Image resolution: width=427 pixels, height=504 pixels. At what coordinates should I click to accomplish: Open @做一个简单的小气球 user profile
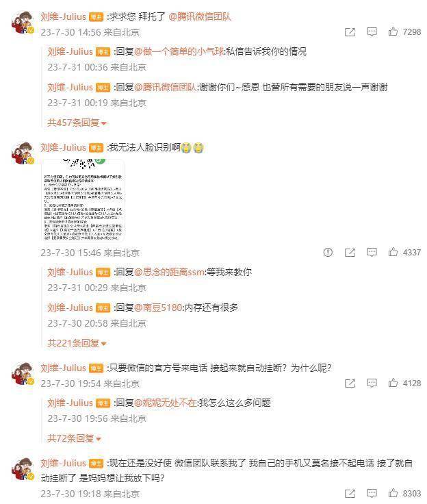click(179, 51)
